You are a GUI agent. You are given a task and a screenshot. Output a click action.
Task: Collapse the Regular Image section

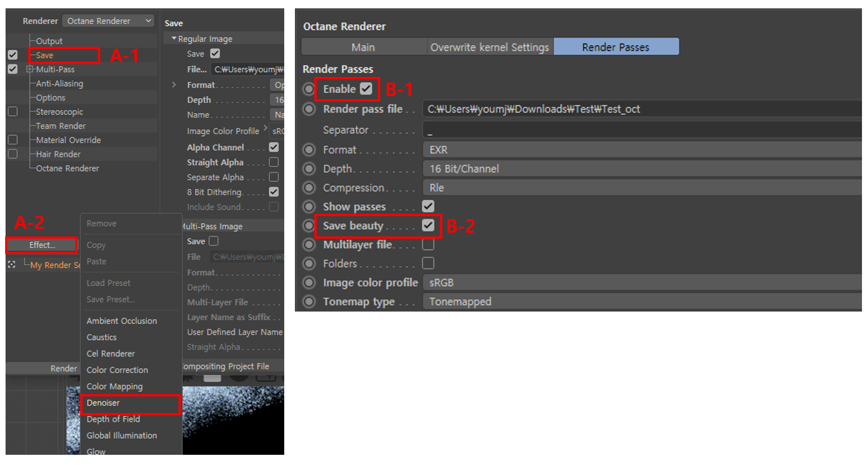pyautogui.click(x=174, y=38)
